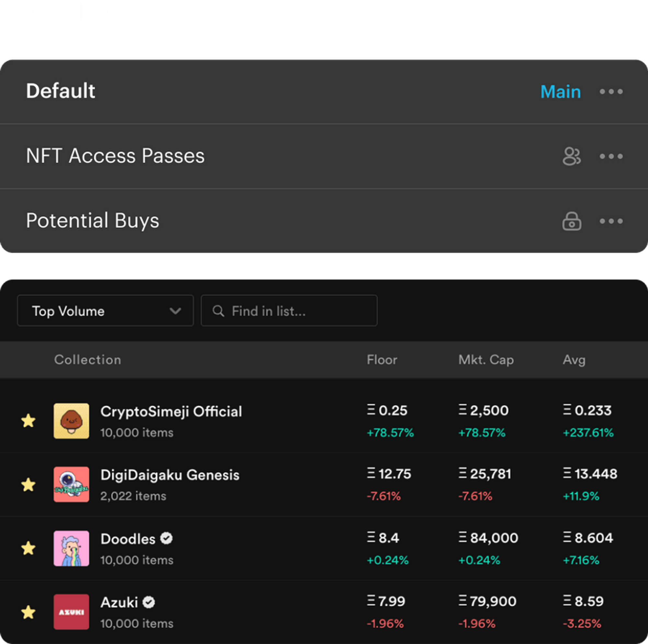Select the Potential Buys list

[x=93, y=221]
